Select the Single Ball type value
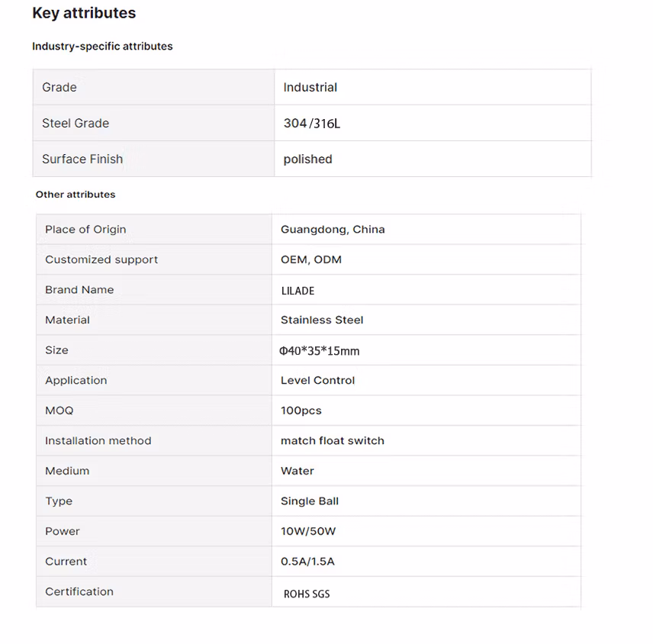Viewport: 653px width, 644px height. [x=310, y=501]
